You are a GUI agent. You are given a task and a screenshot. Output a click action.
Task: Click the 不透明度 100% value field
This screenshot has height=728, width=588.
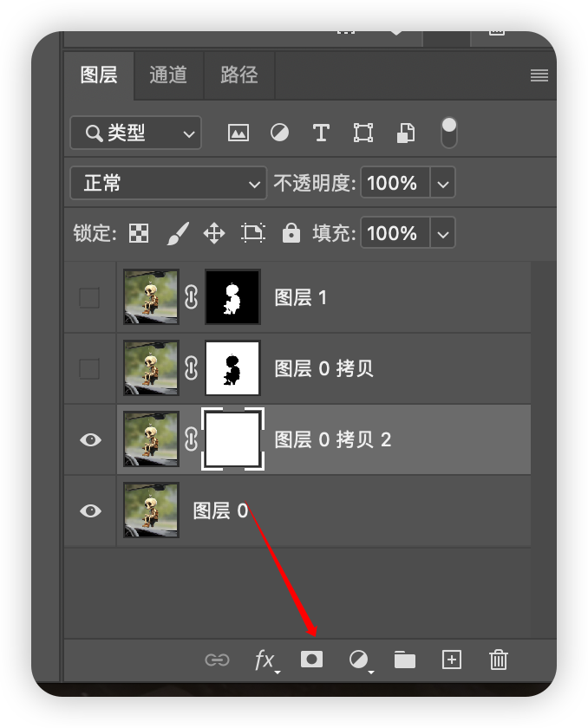(x=395, y=183)
